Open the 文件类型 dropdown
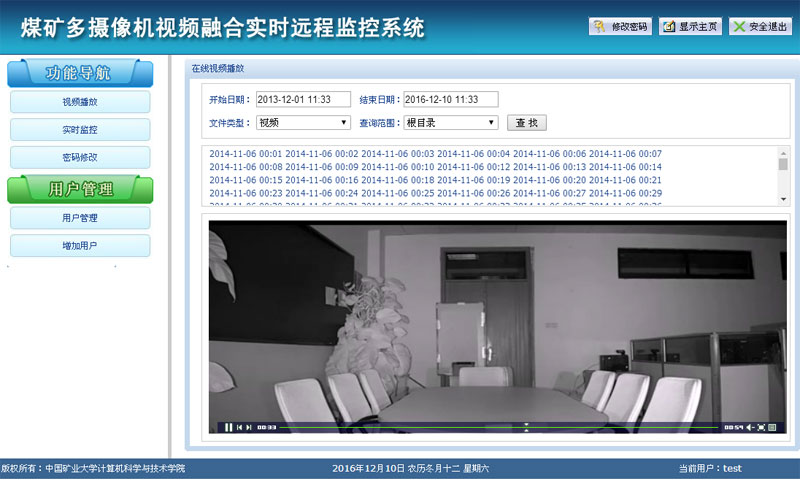800x484 pixels. click(303, 122)
